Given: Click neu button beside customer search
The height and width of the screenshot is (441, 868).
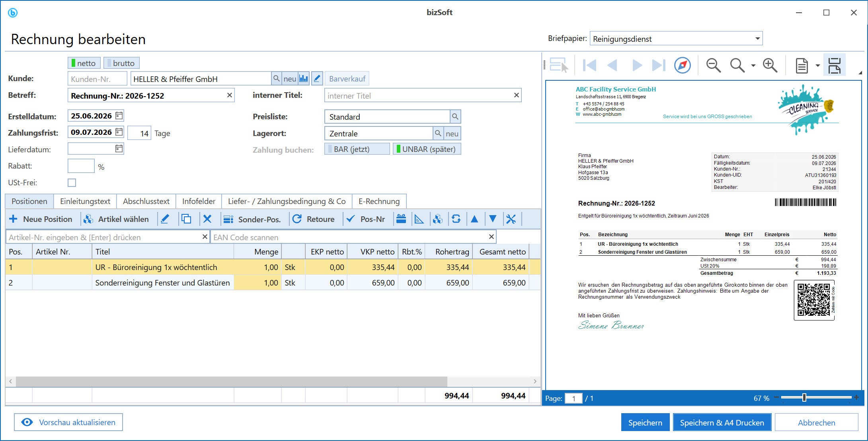Looking at the screenshot, I should coord(290,79).
